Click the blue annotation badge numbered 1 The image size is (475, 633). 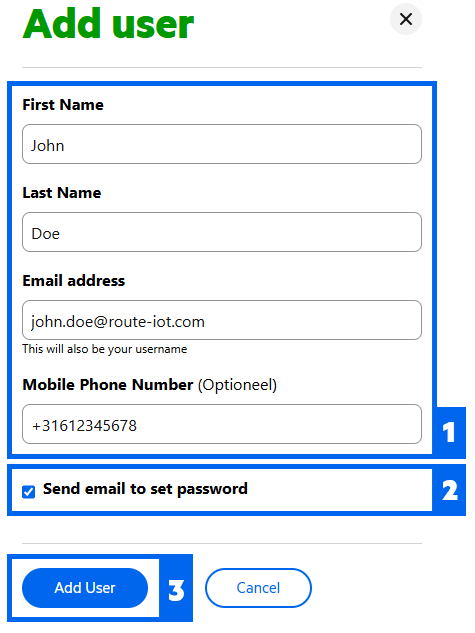pyautogui.click(x=449, y=432)
